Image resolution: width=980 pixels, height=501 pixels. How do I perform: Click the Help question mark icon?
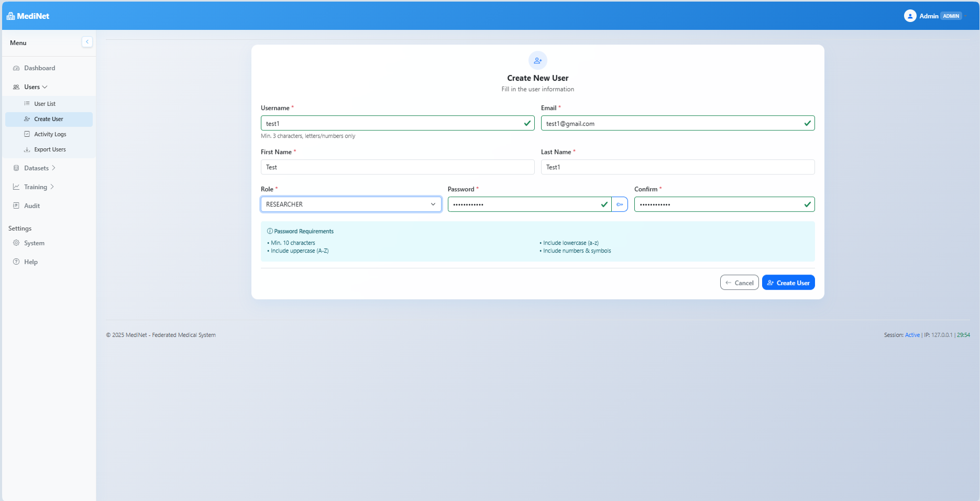pos(16,262)
